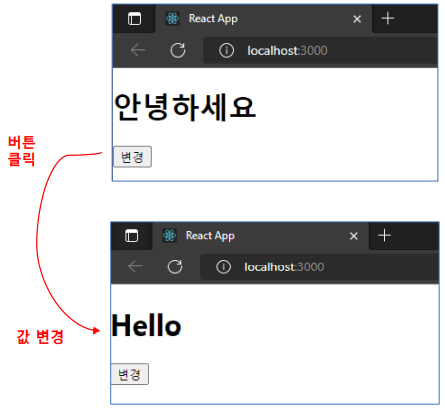Close React App tab in bottom browser
This screenshot has height=411, width=445.
(354, 236)
